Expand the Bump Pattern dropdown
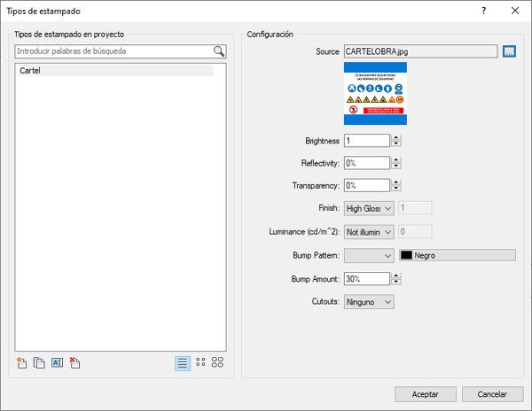The height and width of the screenshot is (411, 532). (368, 255)
